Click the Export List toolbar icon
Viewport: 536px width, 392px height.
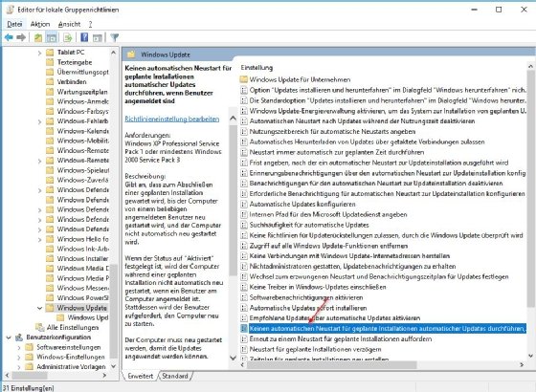(x=68, y=37)
